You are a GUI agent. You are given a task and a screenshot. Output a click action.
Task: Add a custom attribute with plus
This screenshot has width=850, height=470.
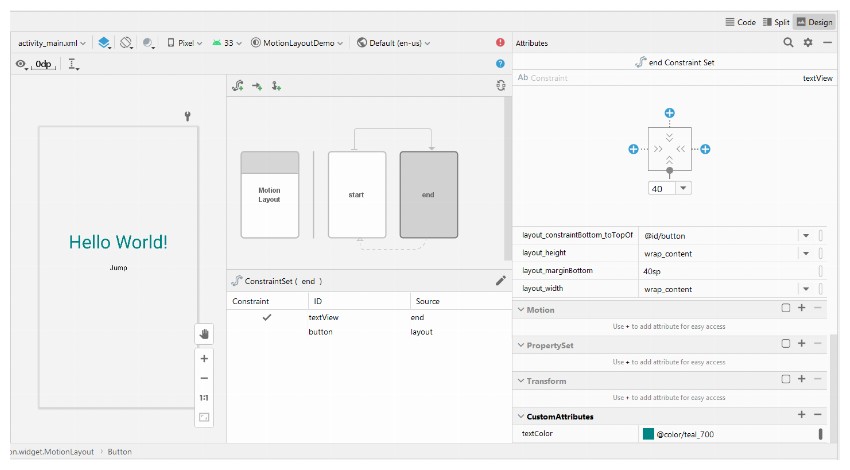802,415
